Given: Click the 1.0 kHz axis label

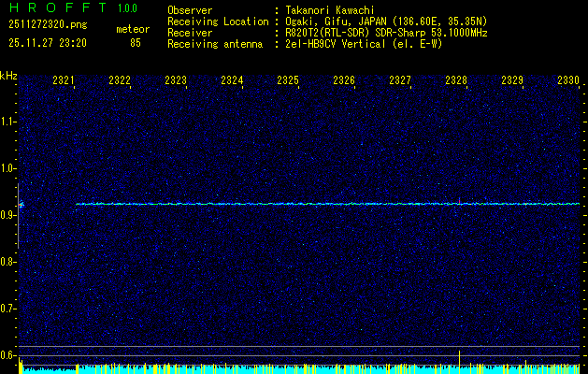Looking at the screenshot, I should (x=8, y=168).
